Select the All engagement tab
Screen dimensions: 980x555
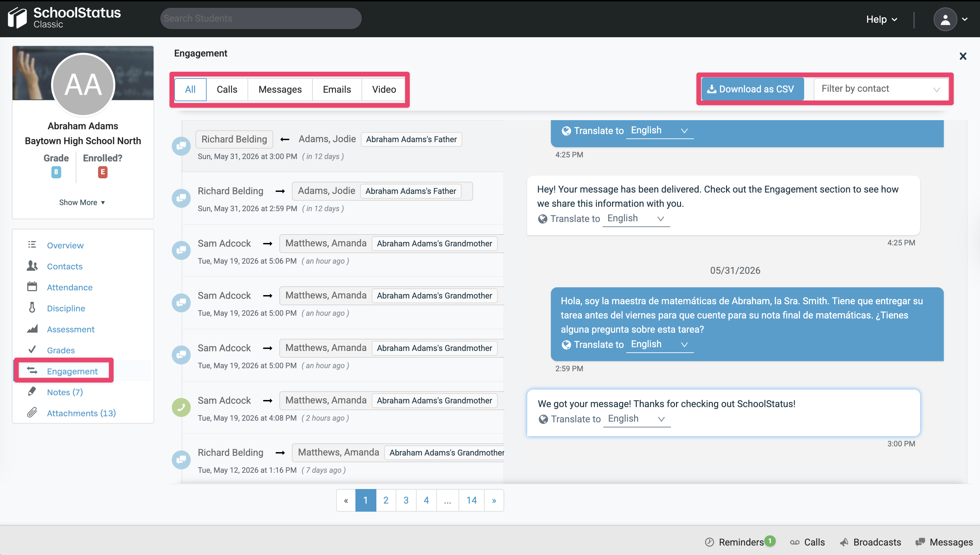pos(190,89)
